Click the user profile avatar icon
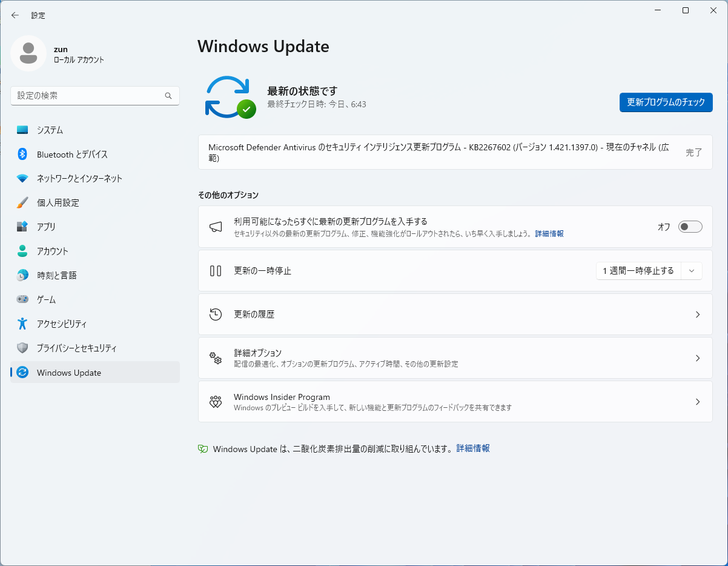This screenshot has width=728, height=566. click(x=28, y=53)
